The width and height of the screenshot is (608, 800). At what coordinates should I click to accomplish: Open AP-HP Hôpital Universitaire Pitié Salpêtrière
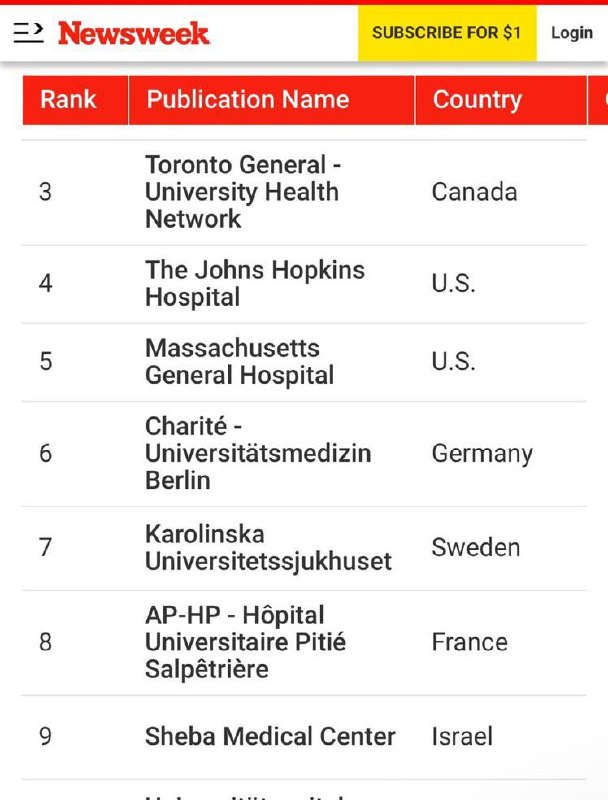click(x=245, y=642)
